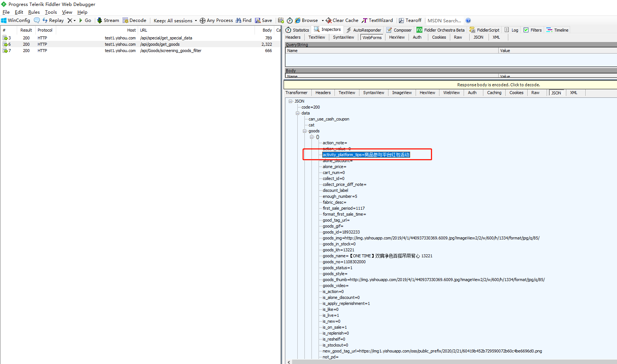The height and width of the screenshot is (364, 617).
Task: Open the Log tab
Action: pos(511,30)
